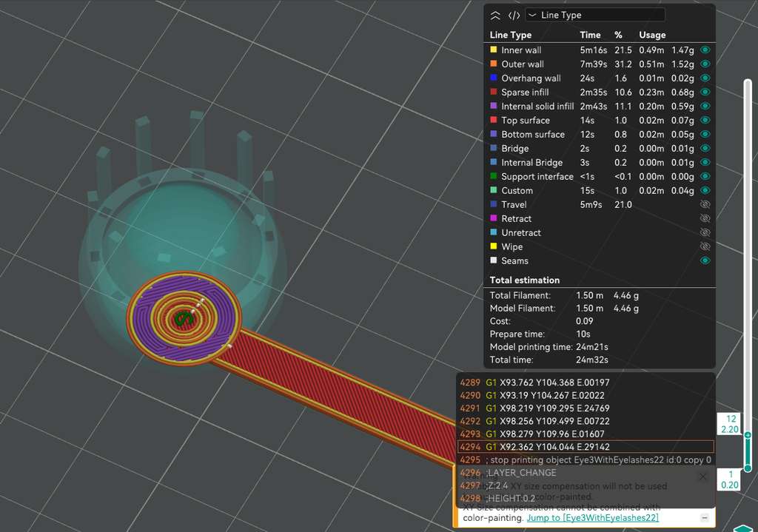Screen dimensions: 758x532
Task: Hide Sparse infill lines with eye icon
Action: click(x=705, y=92)
